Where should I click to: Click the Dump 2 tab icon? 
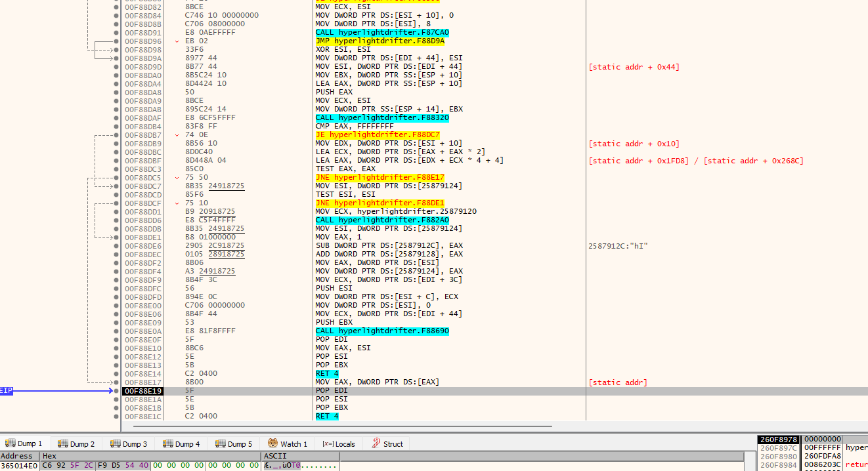(63, 444)
